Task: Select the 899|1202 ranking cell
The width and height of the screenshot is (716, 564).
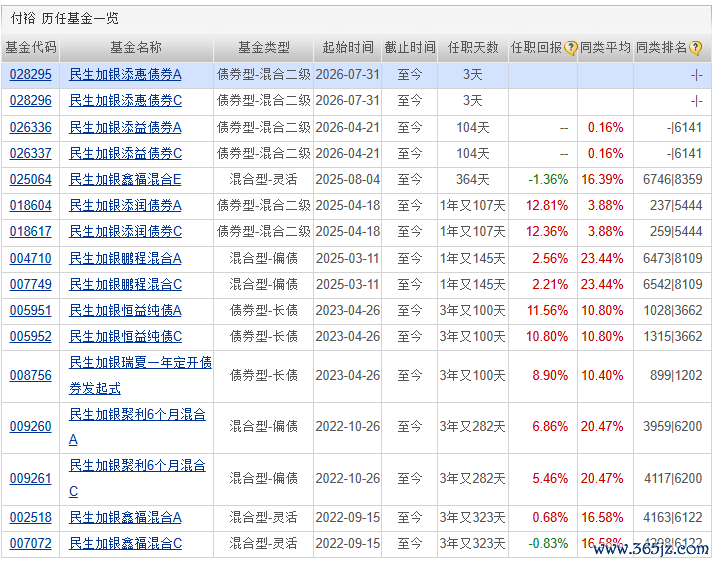Action: coord(676,375)
